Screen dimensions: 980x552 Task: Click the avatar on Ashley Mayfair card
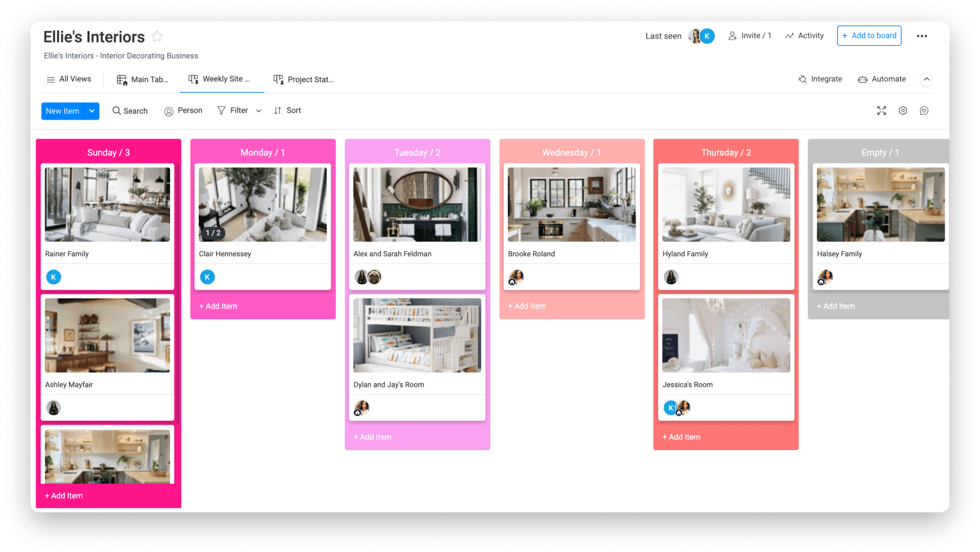click(x=54, y=407)
